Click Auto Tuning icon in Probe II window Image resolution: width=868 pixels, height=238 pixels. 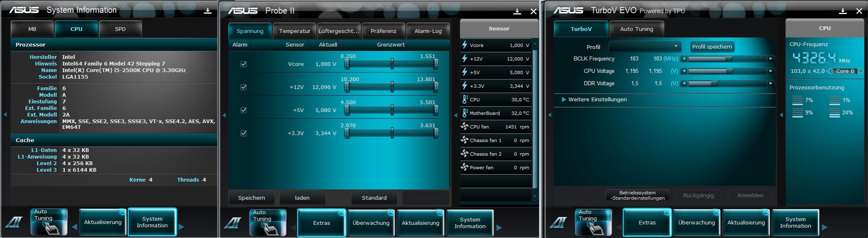pos(268,223)
